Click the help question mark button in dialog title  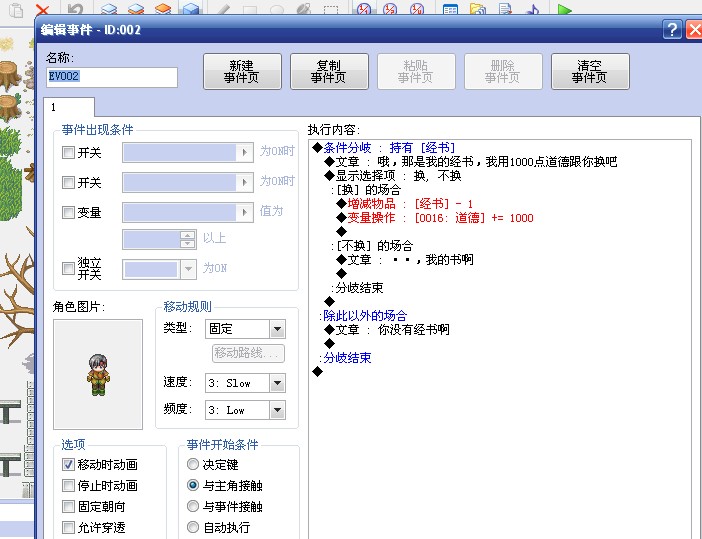[x=672, y=30]
